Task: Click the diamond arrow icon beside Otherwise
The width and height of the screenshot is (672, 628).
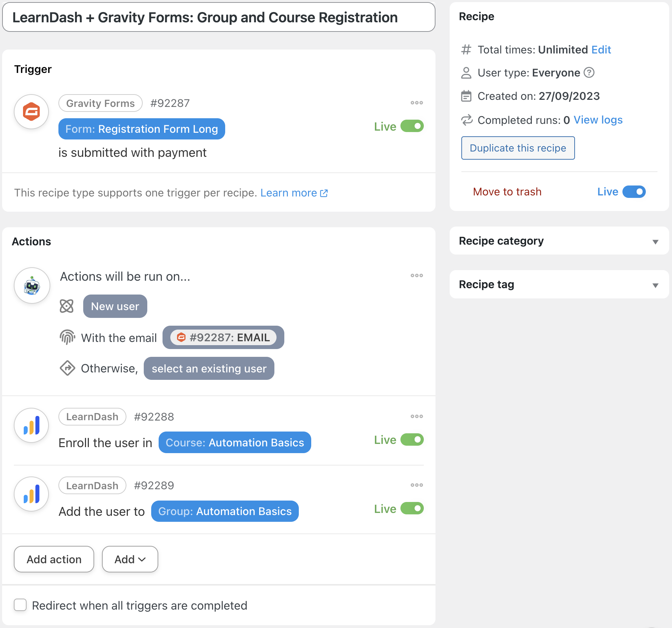Action: pos(67,368)
